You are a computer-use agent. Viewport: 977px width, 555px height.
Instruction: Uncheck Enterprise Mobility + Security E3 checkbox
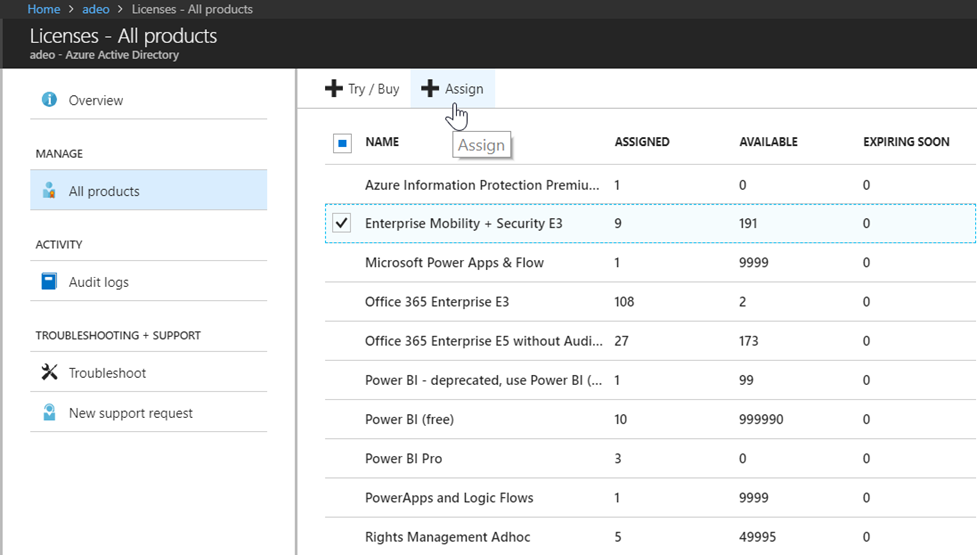[x=341, y=223]
